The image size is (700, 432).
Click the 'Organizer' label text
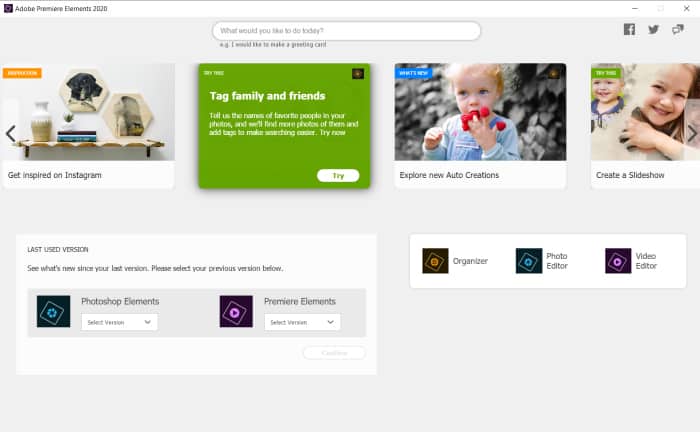coord(470,261)
